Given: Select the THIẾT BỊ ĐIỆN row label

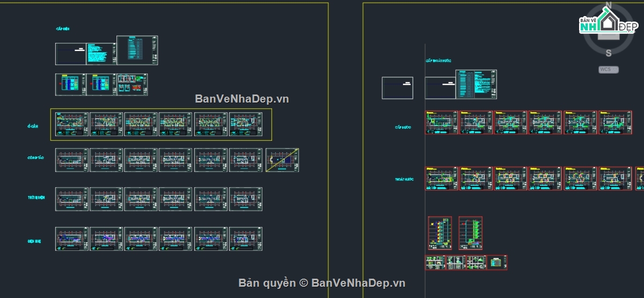Looking at the screenshot, I should tap(36, 198).
